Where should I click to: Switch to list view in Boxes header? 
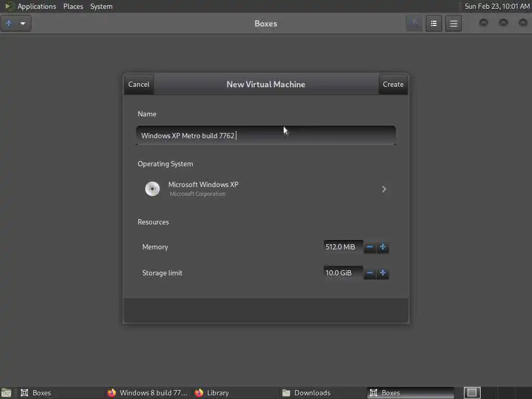click(x=434, y=23)
